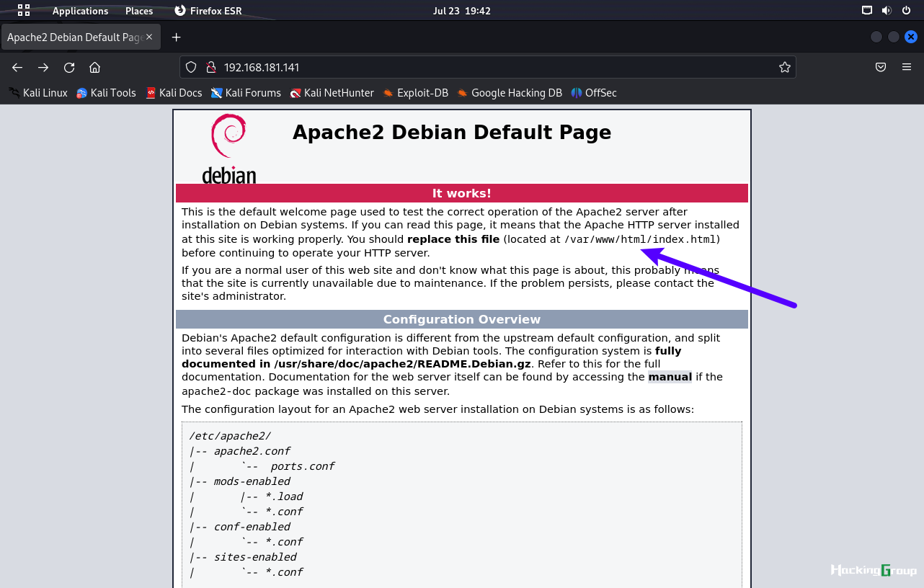Image resolution: width=924 pixels, height=588 pixels.
Task: Open a new browser tab
Action: 176,37
